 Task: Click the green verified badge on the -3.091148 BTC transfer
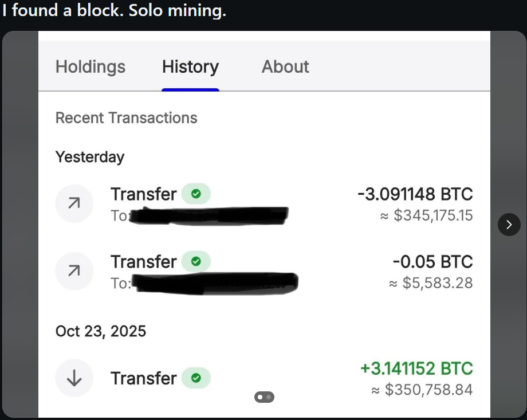coord(196,194)
